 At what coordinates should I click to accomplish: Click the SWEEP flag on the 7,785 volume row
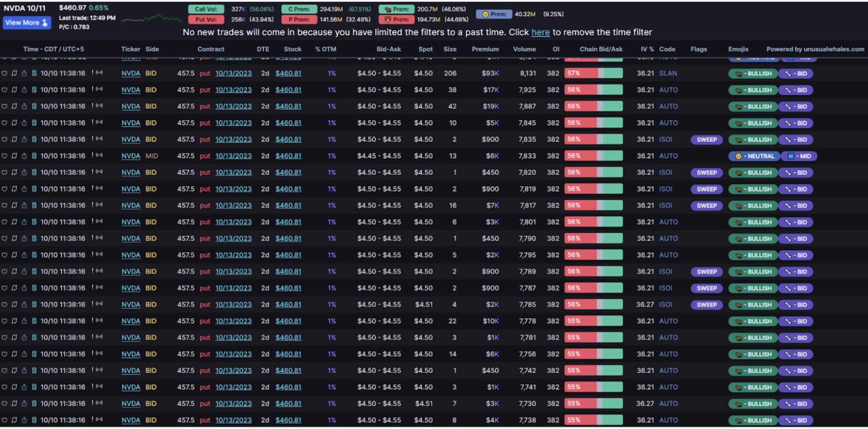click(707, 305)
